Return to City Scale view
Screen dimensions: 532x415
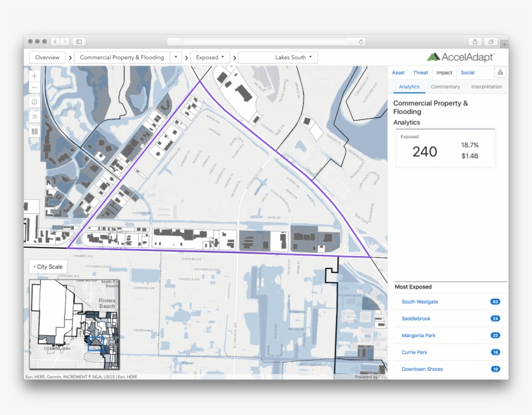[47, 267]
